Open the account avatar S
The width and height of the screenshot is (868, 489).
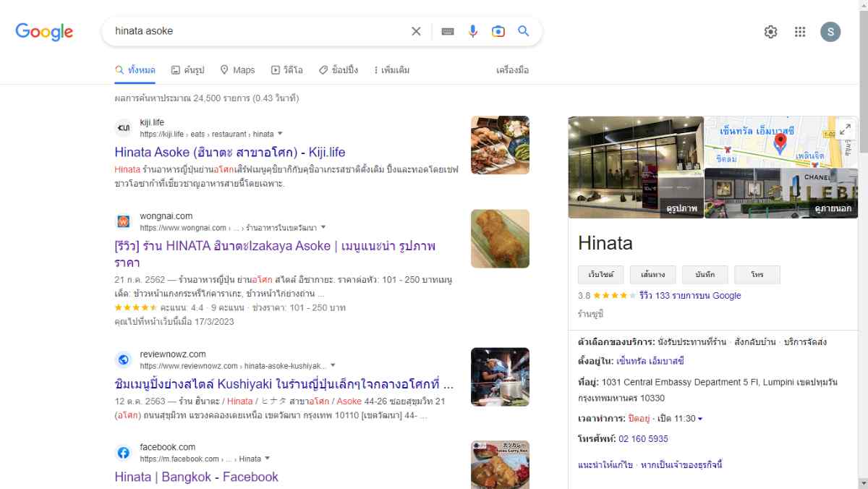point(830,32)
